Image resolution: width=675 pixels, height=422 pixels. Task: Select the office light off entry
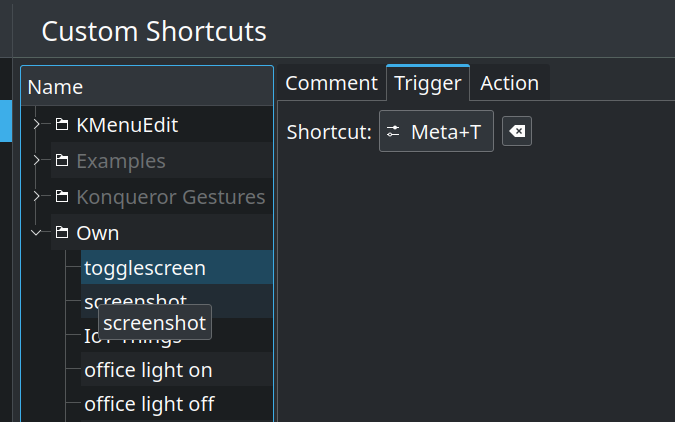(x=177, y=403)
